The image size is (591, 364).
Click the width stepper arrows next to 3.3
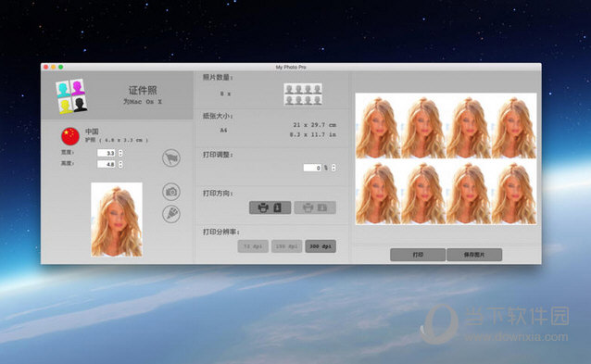coord(120,153)
